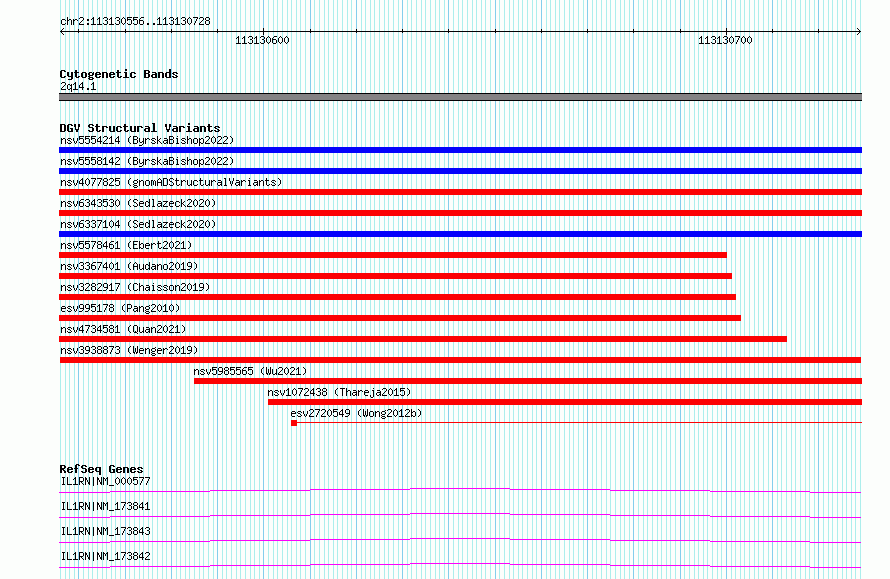890x579 pixels.
Task: Select the nsv4077825 red variant bar
Action: [x=460, y=192]
